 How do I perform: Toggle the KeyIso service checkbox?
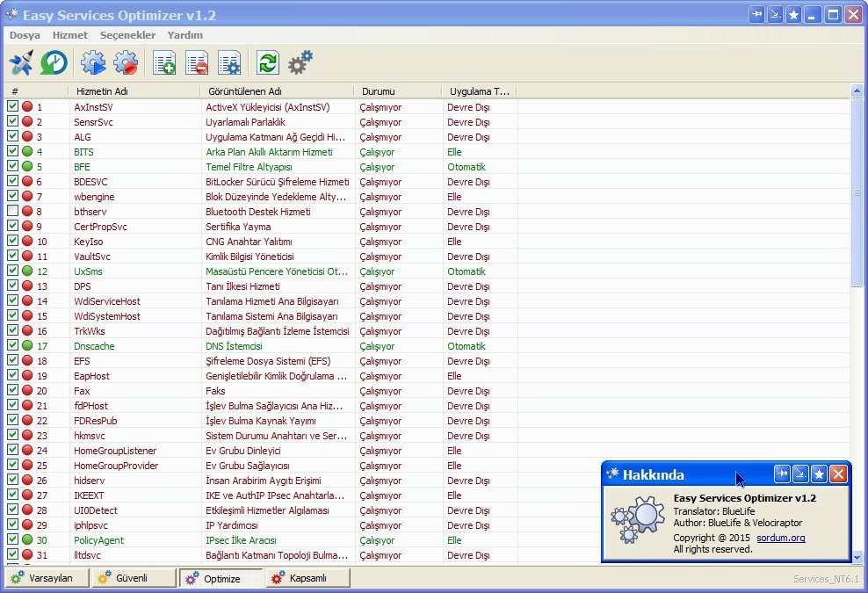click(x=12, y=241)
